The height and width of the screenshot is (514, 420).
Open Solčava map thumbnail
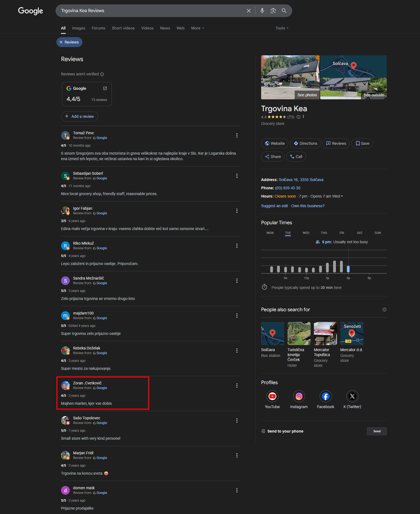tap(353, 66)
